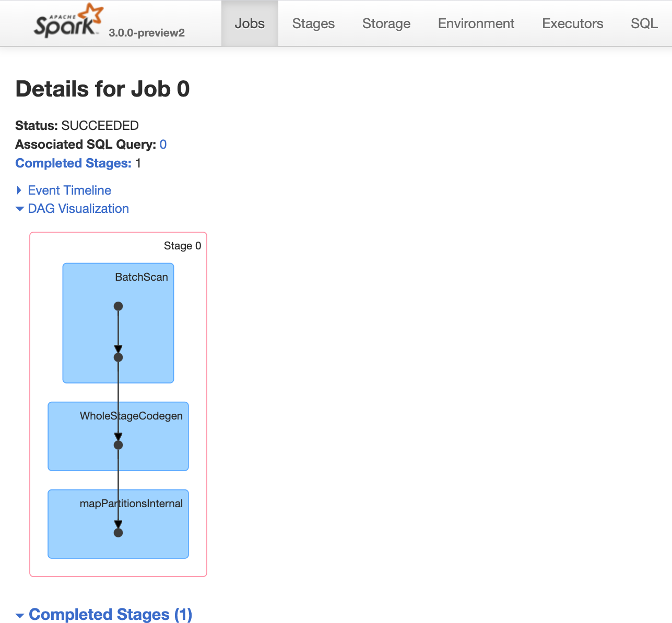Open the Jobs tab
This screenshot has width=672, height=623.
(250, 23)
